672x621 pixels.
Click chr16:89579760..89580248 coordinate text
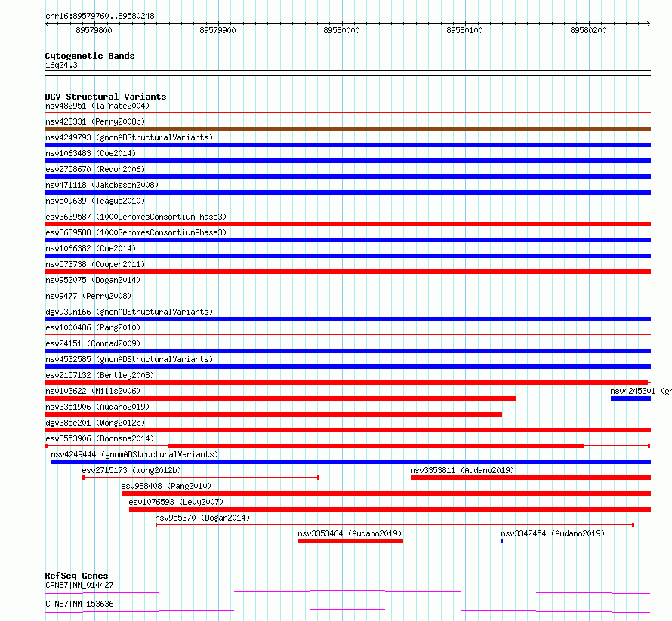coord(100,16)
